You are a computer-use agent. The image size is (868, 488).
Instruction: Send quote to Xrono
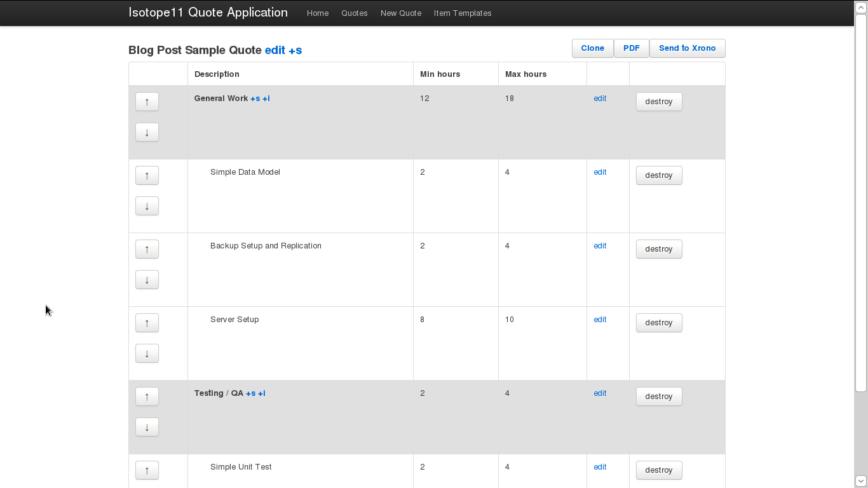coord(687,48)
